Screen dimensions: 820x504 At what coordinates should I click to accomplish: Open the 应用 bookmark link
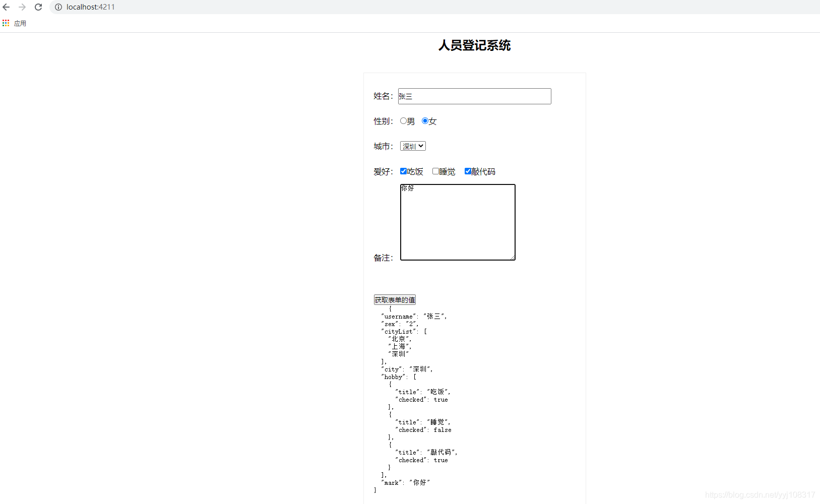tap(21, 23)
